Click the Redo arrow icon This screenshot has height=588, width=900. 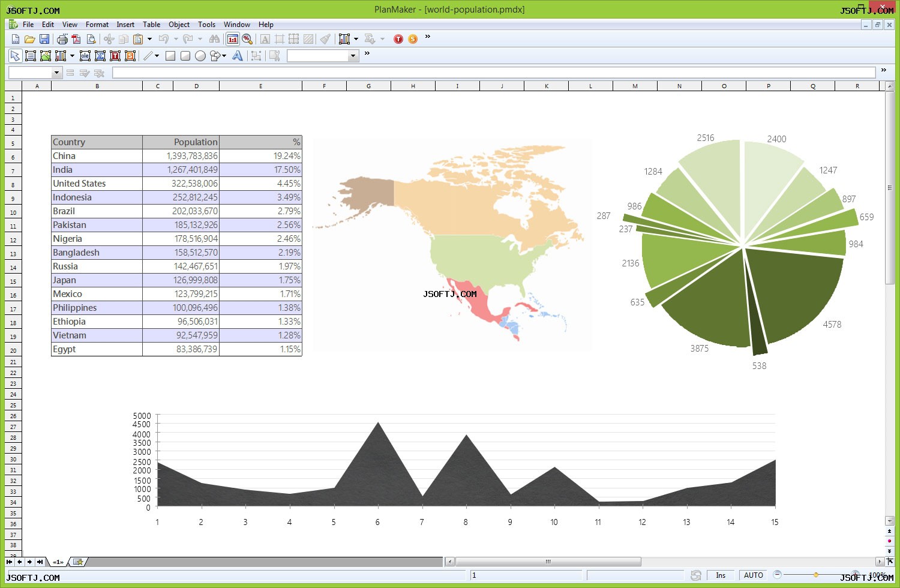(188, 39)
